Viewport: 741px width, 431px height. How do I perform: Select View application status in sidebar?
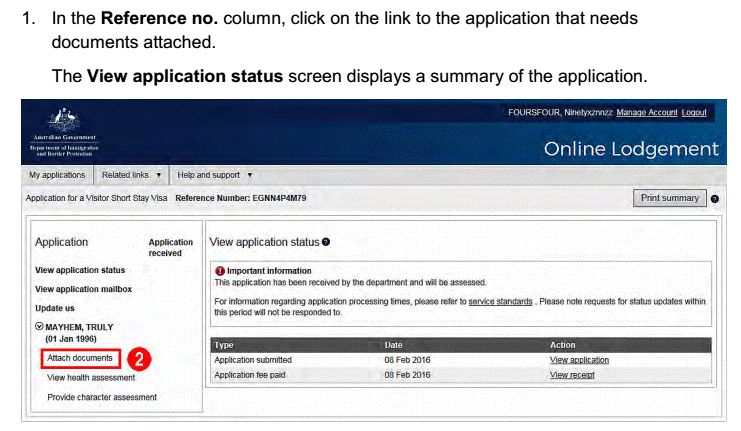[80, 270]
